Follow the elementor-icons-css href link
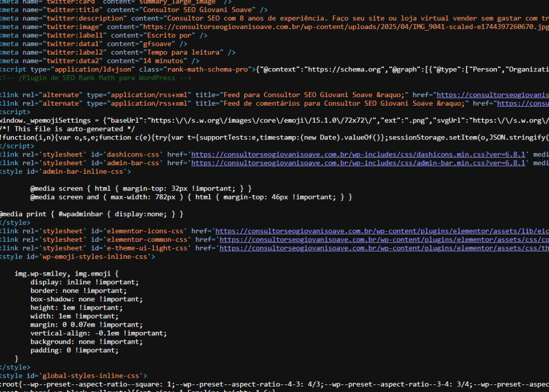This screenshot has height=392, width=549. 382,231
